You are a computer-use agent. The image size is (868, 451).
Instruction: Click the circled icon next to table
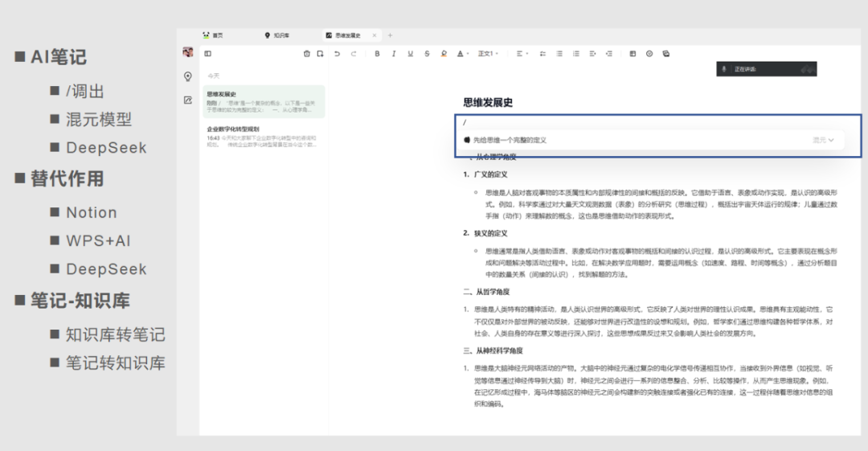(649, 54)
